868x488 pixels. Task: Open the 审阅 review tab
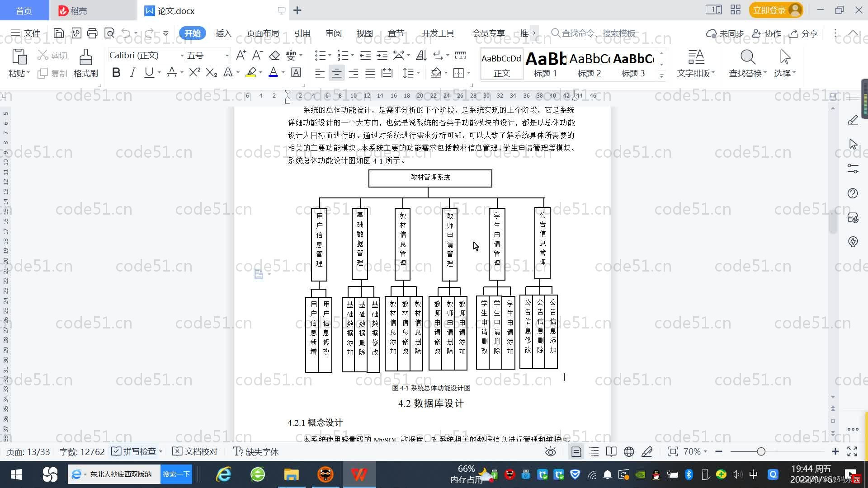click(333, 33)
